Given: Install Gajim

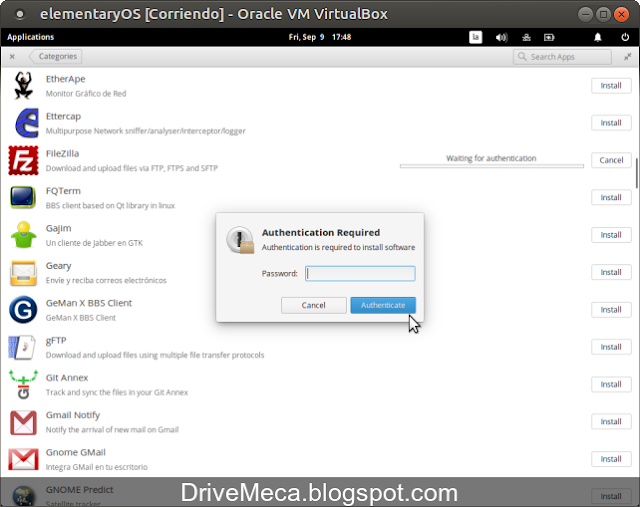Looking at the screenshot, I should [x=611, y=235].
